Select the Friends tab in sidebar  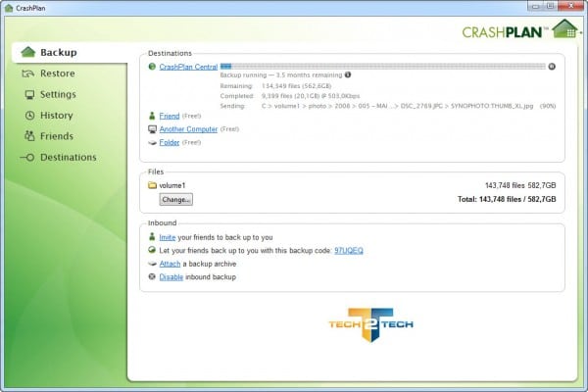pos(56,136)
